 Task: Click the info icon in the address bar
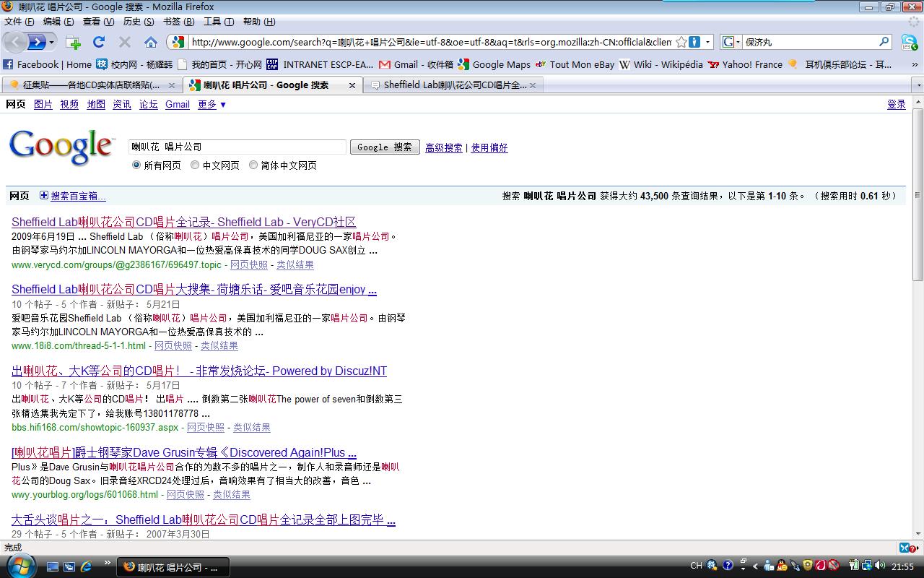[x=694, y=42]
